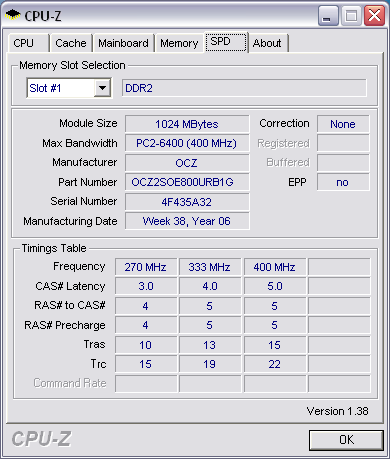Image resolution: width=390 pixels, height=459 pixels.
Task: Click the RAS# to CAS# label
Action: point(70,305)
